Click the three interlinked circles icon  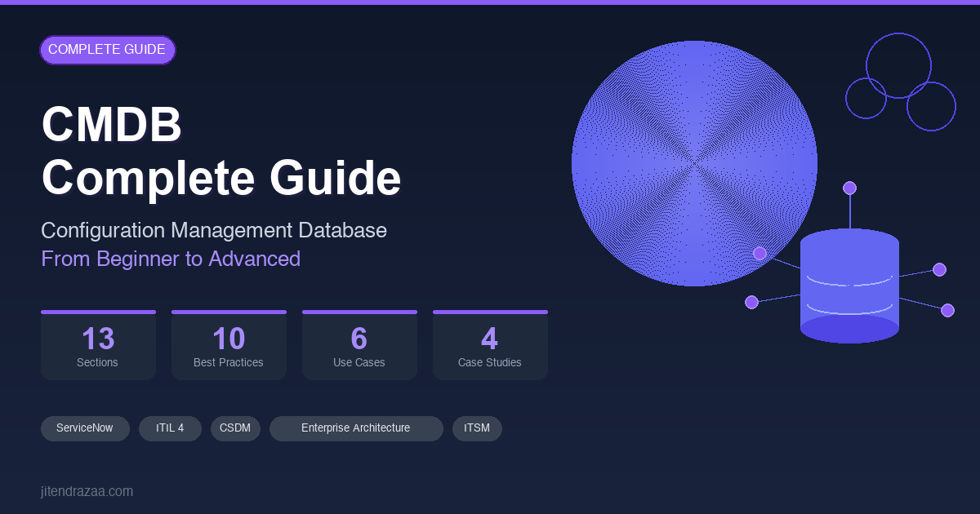pyautogui.click(x=900, y=78)
